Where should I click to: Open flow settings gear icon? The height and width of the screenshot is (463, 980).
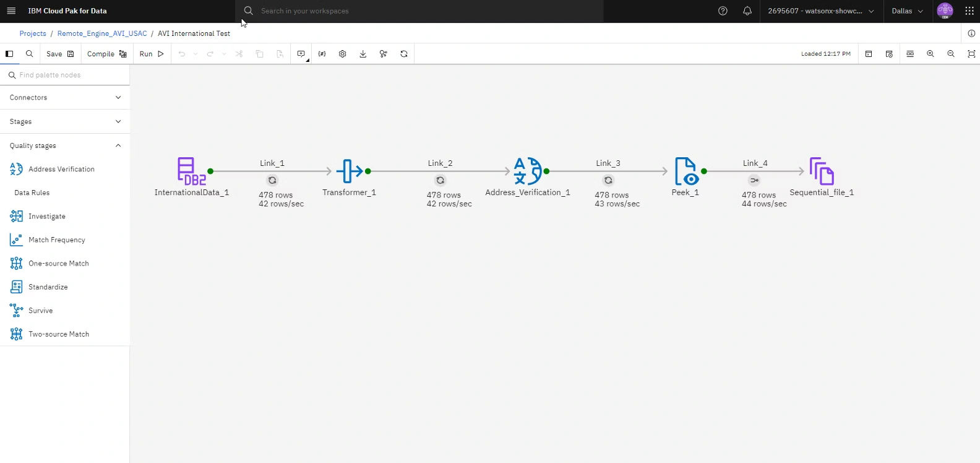tap(342, 54)
